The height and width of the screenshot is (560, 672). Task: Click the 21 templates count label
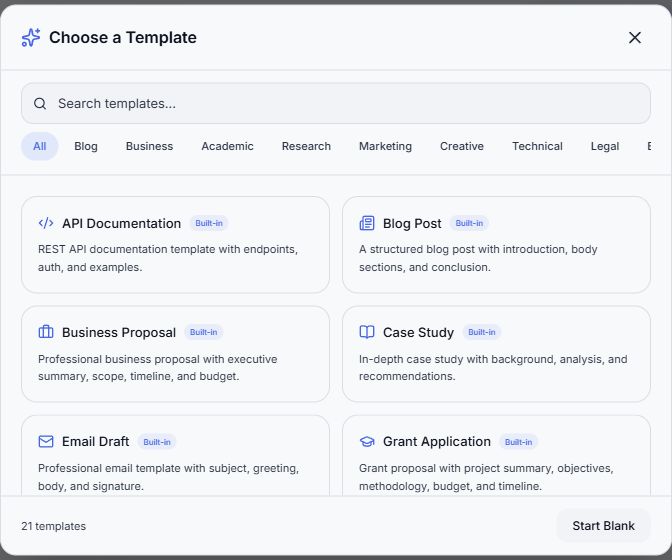tap(54, 526)
